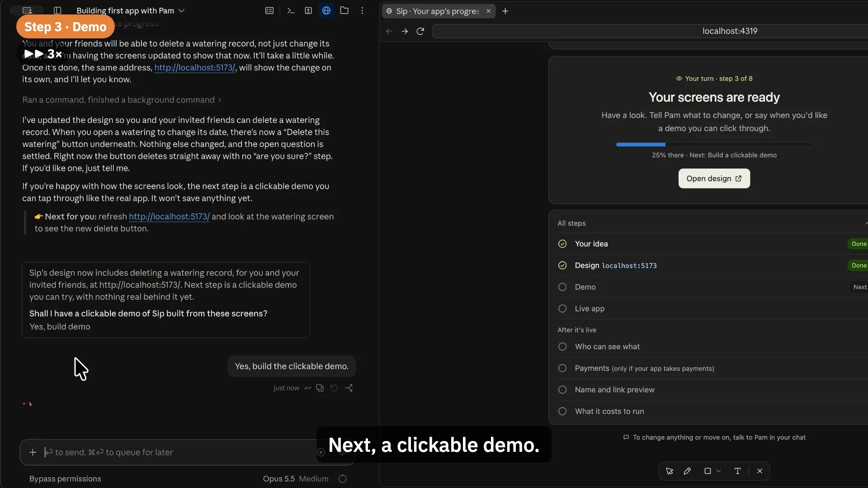The image size is (868, 488).
Task: Open the task list panel icon
Action: pos(269,10)
